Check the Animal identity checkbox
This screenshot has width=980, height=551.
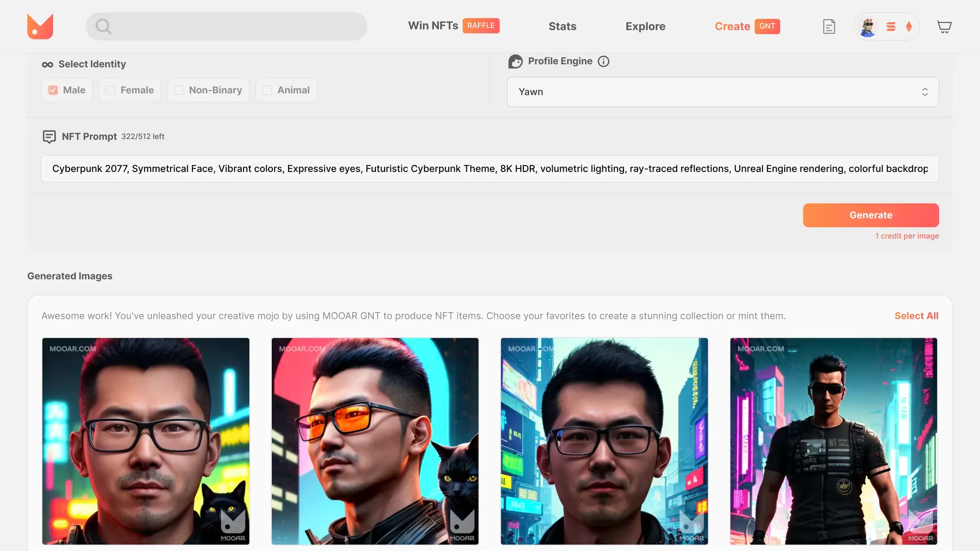pyautogui.click(x=267, y=90)
